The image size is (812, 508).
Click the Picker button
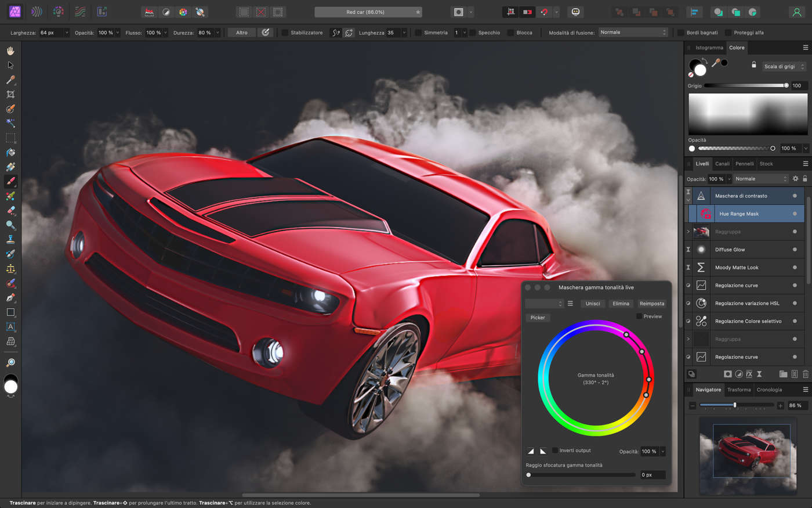[x=538, y=318]
